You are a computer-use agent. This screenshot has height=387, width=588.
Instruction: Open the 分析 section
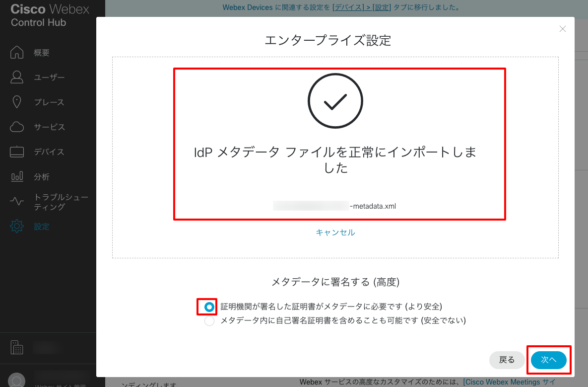42,176
